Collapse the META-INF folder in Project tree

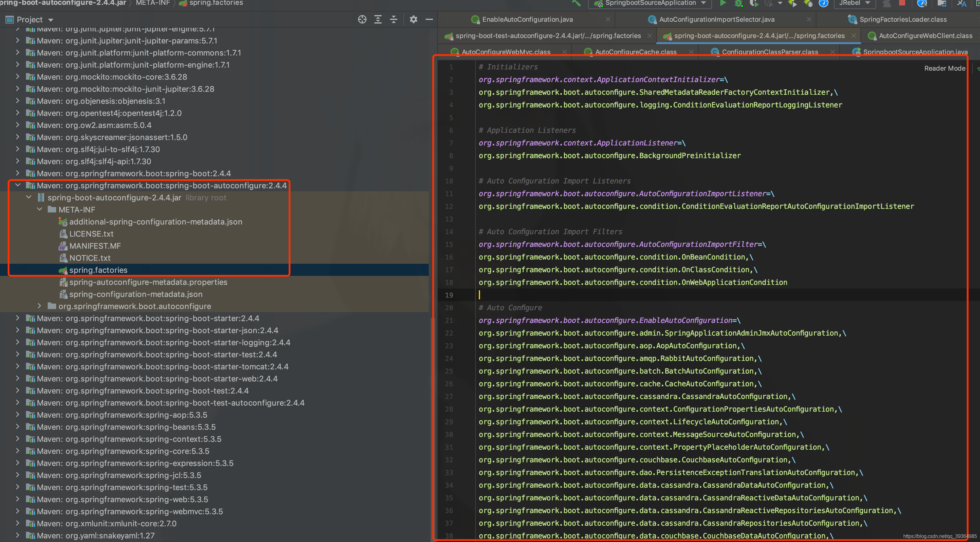point(40,209)
